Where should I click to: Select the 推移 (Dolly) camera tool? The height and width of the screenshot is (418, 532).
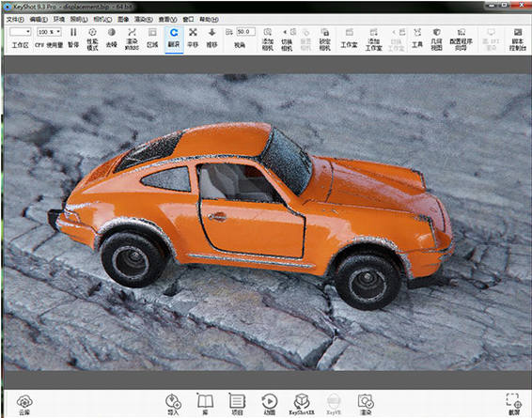click(x=211, y=38)
